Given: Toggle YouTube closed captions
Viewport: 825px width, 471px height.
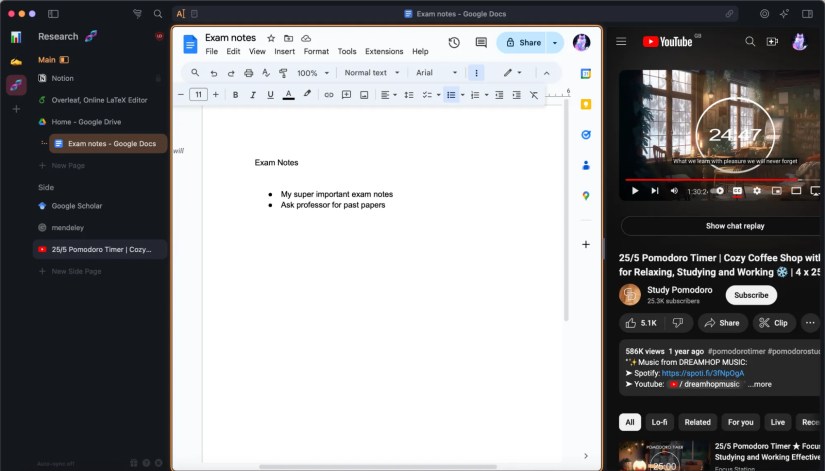Looking at the screenshot, I should point(737,191).
